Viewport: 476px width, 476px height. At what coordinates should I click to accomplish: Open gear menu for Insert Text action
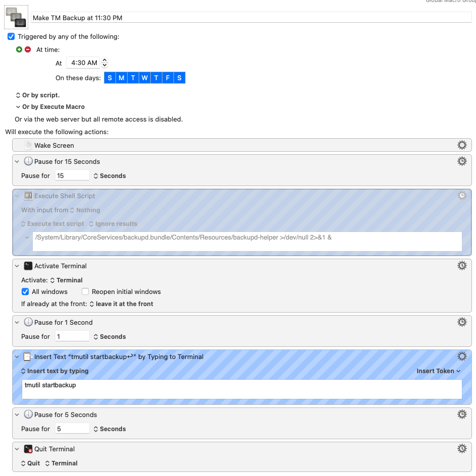coord(462,356)
